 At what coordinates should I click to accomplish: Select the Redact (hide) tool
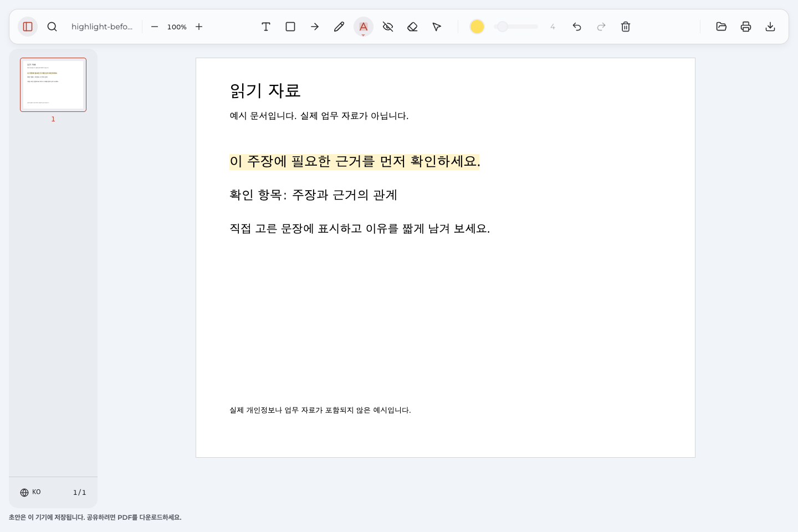[388, 27]
